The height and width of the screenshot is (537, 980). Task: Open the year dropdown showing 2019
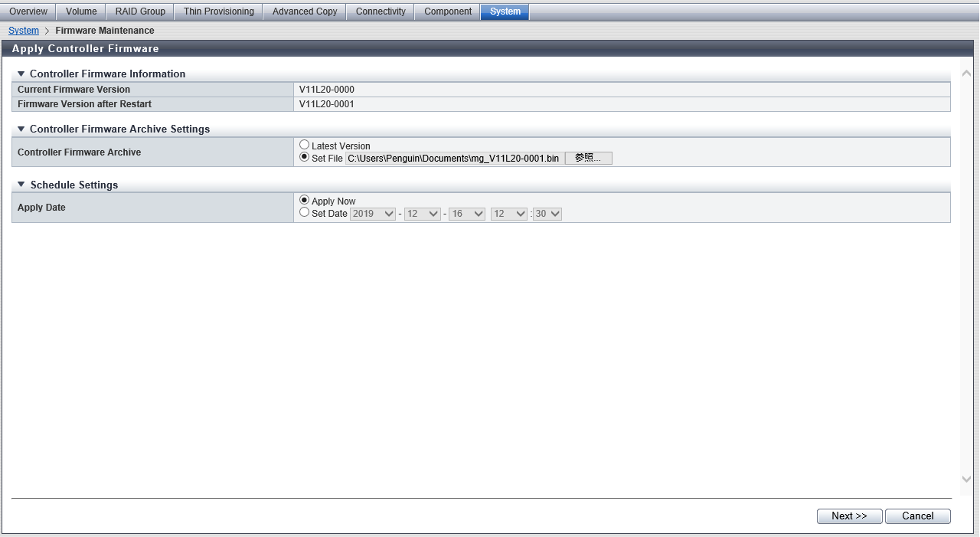click(x=373, y=214)
